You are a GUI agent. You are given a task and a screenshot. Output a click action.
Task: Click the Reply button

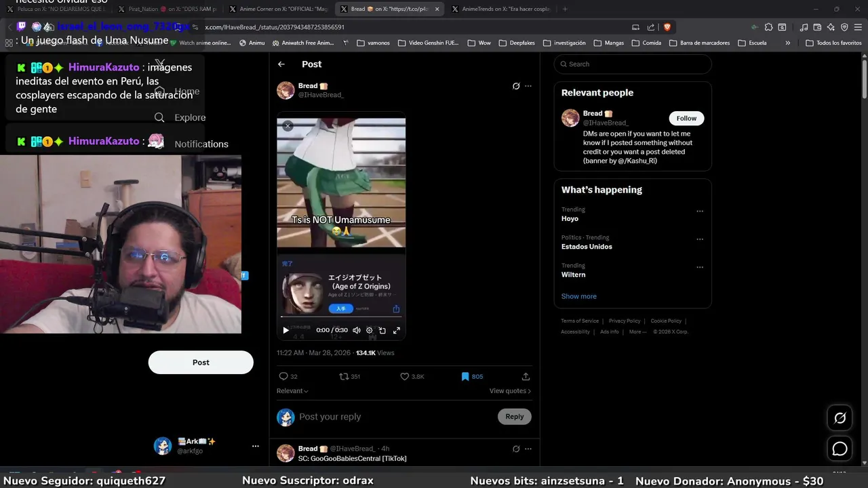coord(515,417)
